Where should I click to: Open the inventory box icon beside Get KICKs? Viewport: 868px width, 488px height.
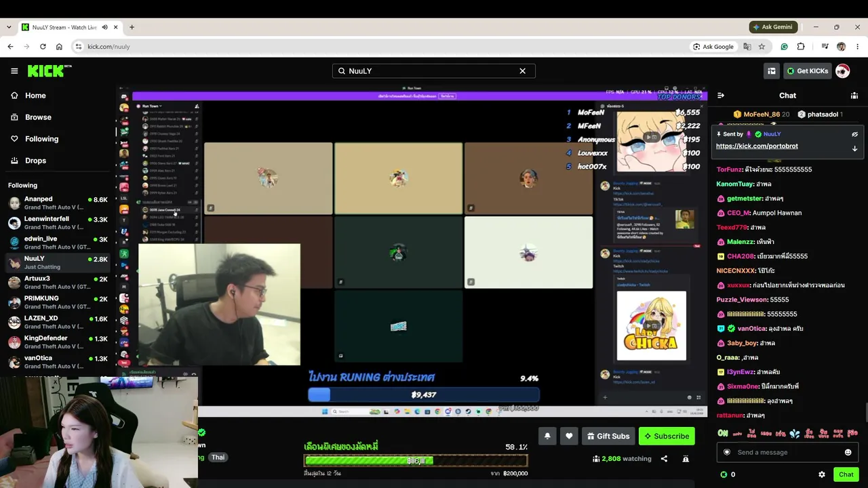(x=772, y=71)
